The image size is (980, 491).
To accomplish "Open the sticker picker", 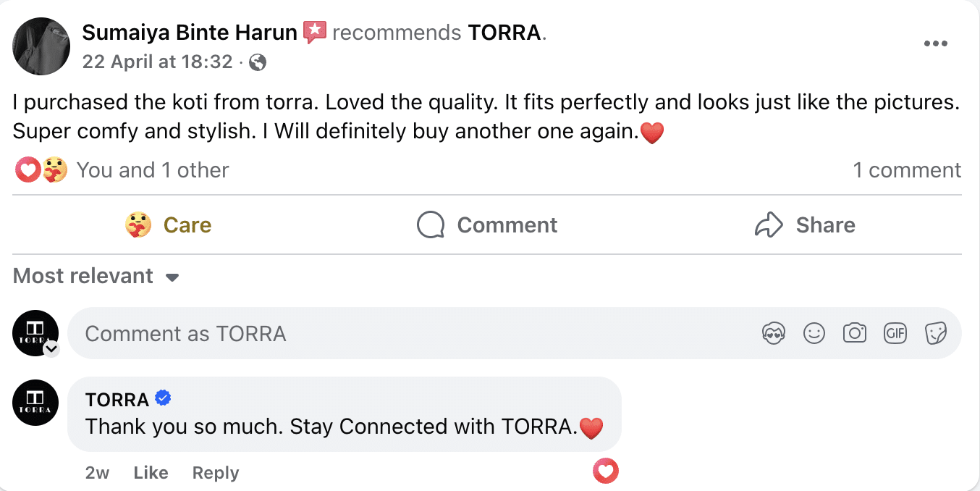I will click(x=935, y=333).
